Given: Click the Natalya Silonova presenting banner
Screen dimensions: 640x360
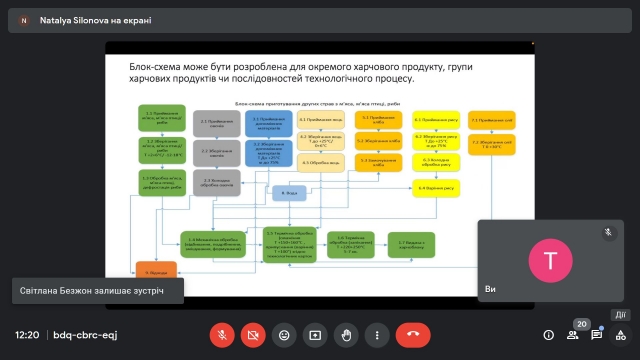Looking at the screenshot, I should pos(320,20).
